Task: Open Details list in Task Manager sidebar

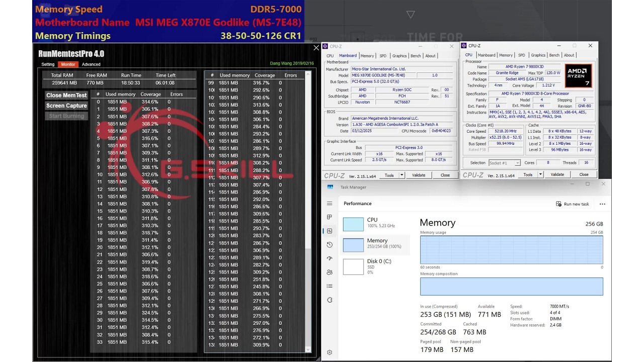Action: click(330, 286)
